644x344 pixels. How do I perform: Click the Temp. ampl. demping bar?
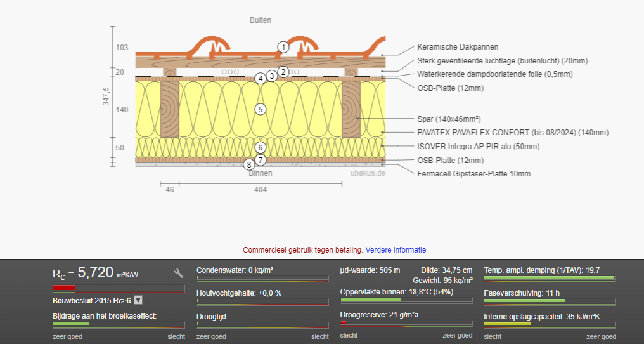point(550,278)
